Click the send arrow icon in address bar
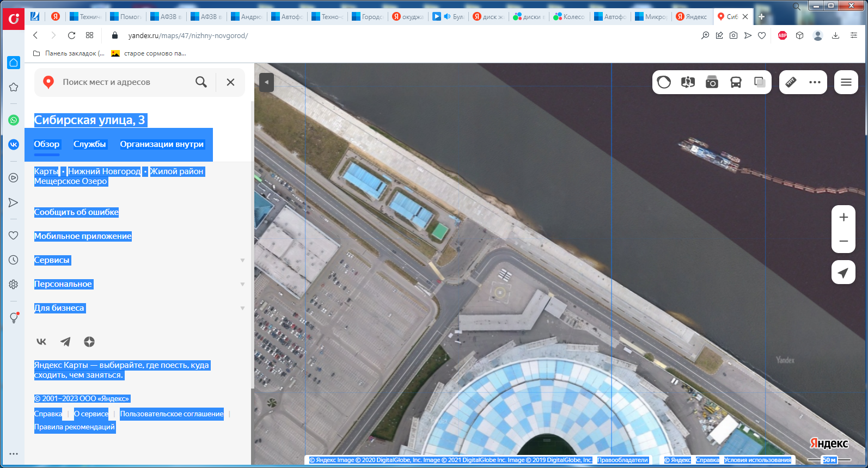This screenshot has height=468, width=868. click(x=748, y=35)
